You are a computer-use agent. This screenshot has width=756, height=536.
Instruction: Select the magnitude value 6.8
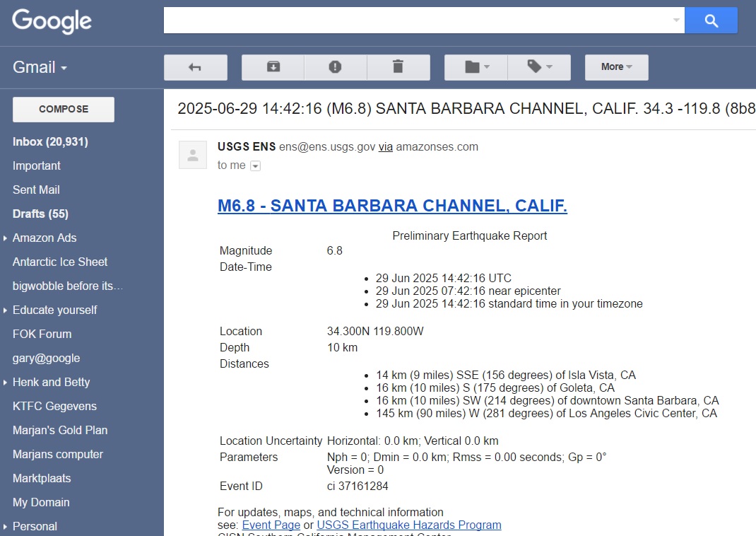pos(335,251)
